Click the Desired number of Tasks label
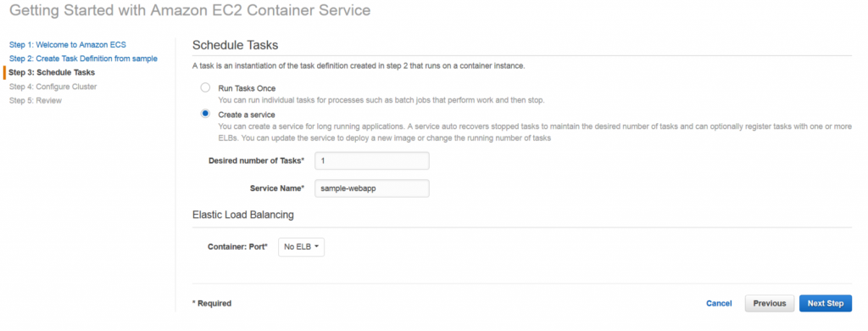Screen dimensions: 868x331 256,160
